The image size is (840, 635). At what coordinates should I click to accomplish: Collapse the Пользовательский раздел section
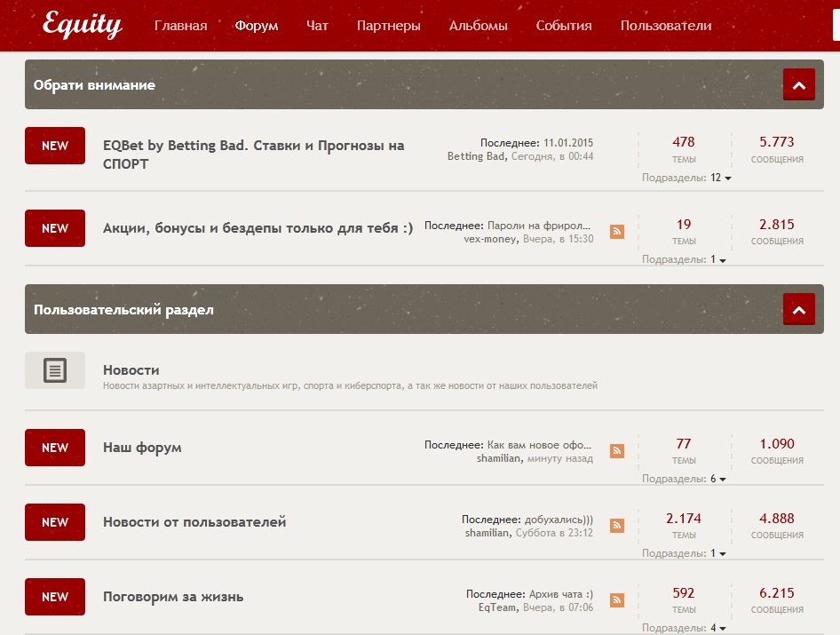[x=798, y=310]
